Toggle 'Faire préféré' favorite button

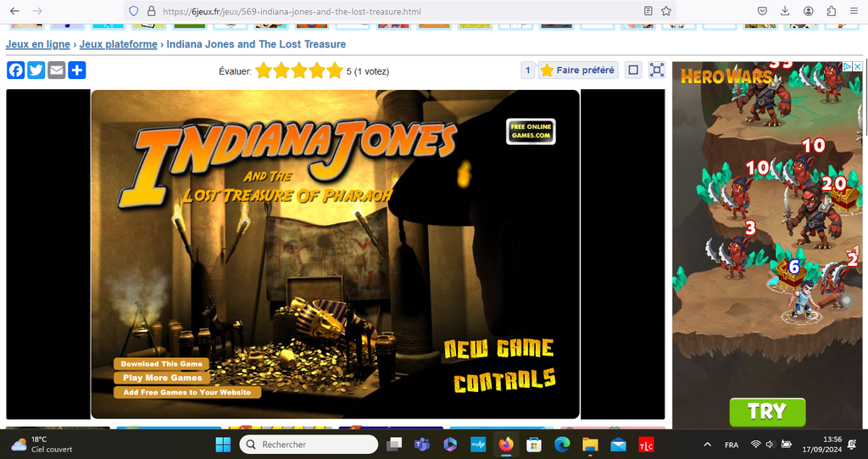(x=577, y=70)
